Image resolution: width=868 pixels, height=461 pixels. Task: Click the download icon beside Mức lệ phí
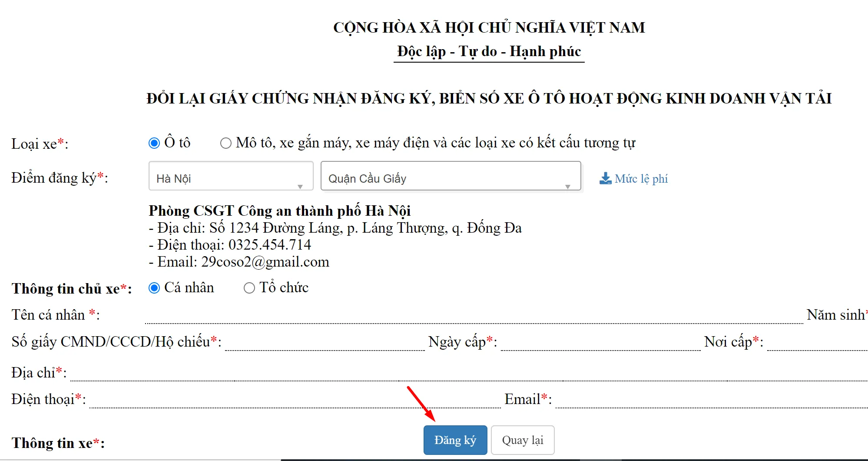[605, 178]
